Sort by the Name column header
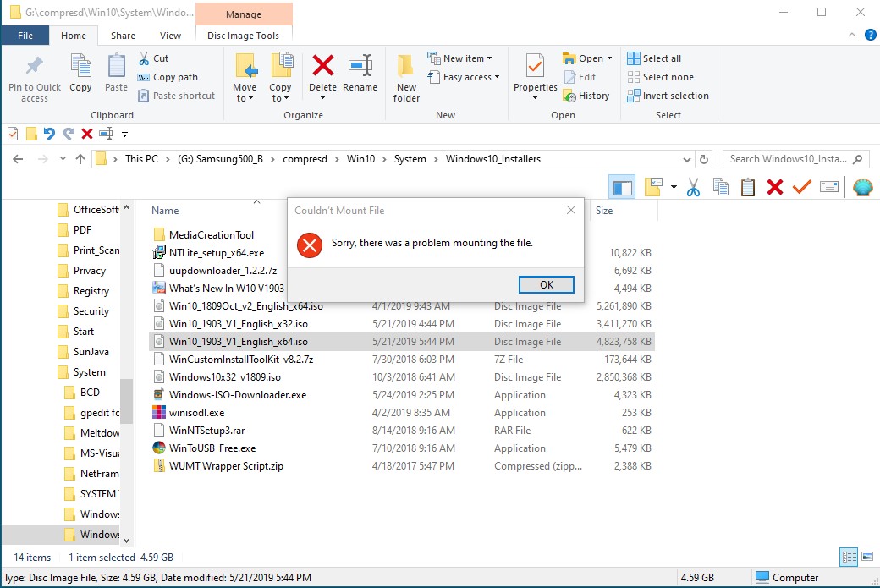 coord(165,211)
